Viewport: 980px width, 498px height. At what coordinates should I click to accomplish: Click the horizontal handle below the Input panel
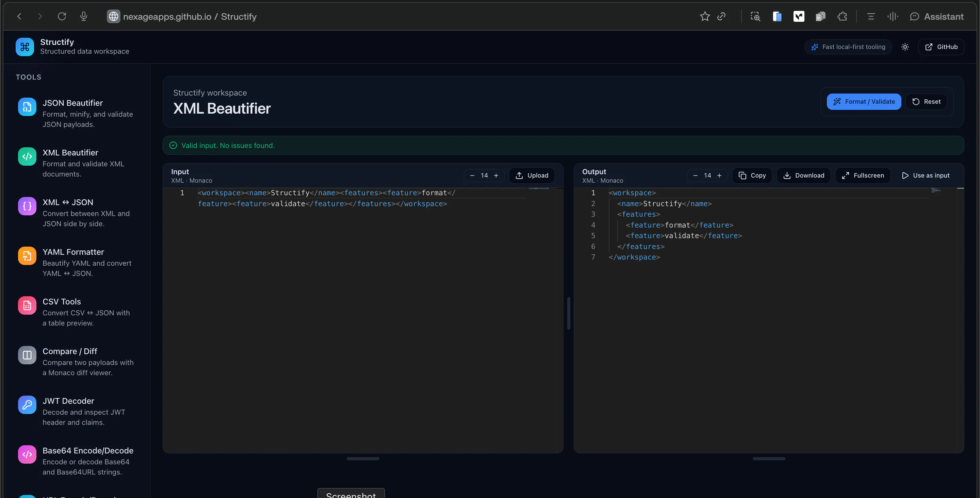pos(363,459)
